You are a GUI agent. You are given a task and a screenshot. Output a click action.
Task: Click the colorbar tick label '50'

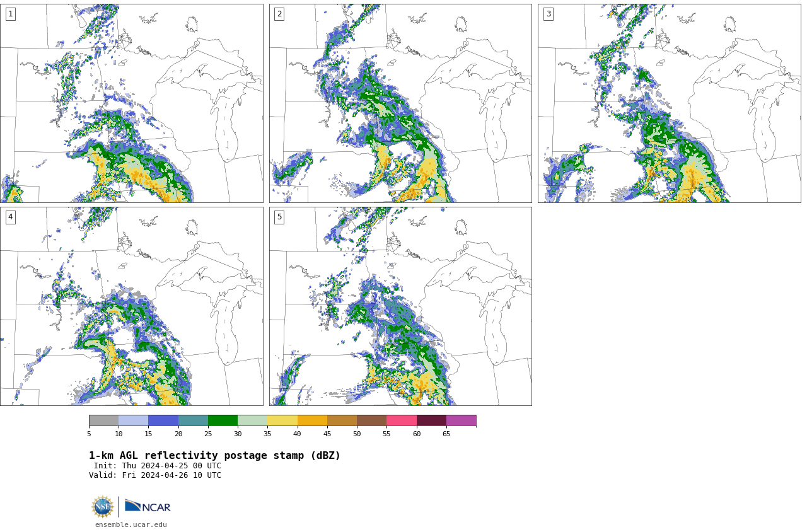pos(357,434)
